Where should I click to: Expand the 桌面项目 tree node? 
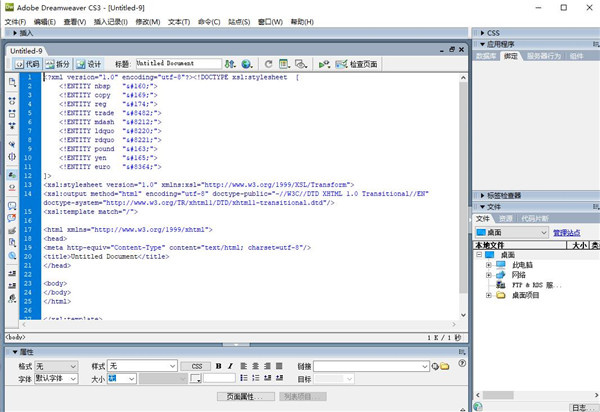pos(489,295)
